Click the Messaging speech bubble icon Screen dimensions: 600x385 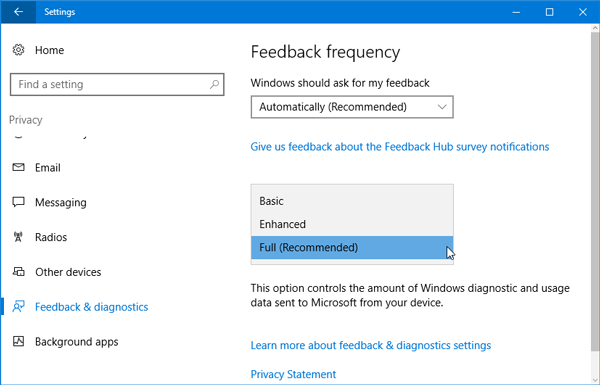18,202
